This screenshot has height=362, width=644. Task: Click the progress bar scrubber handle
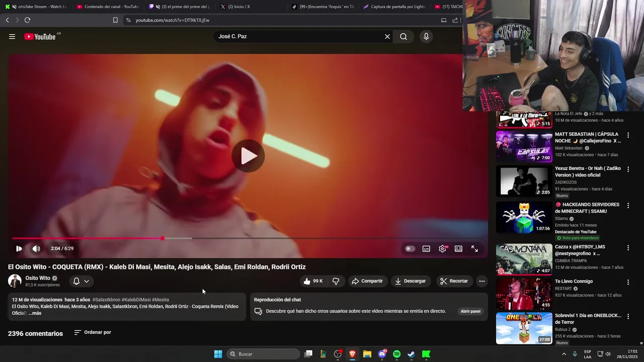point(163,238)
